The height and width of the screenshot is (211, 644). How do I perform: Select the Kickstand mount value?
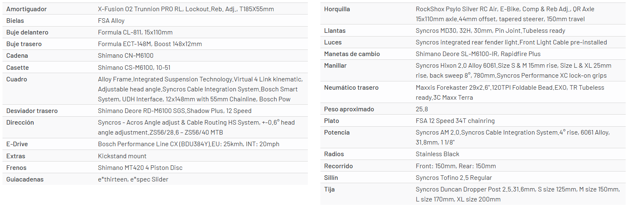click(x=122, y=156)
